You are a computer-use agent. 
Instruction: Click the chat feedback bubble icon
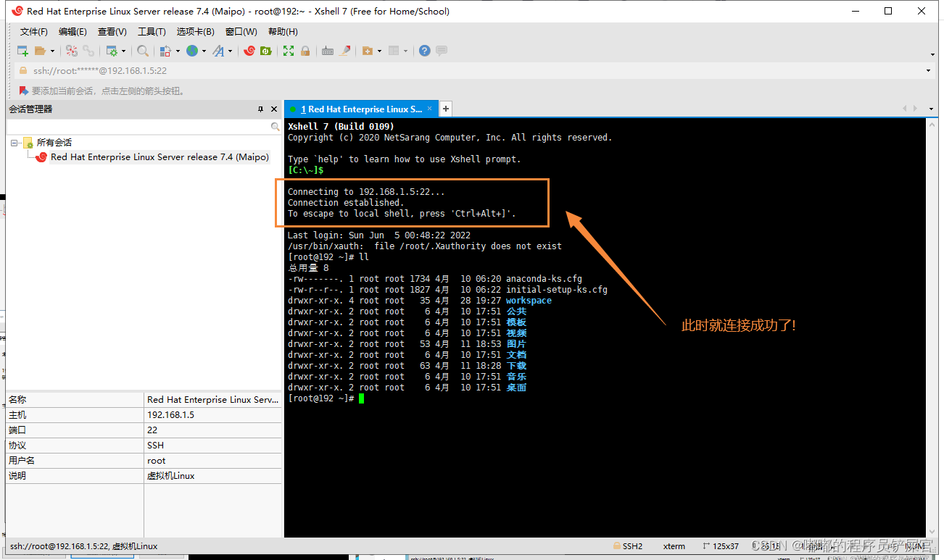click(x=442, y=51)
